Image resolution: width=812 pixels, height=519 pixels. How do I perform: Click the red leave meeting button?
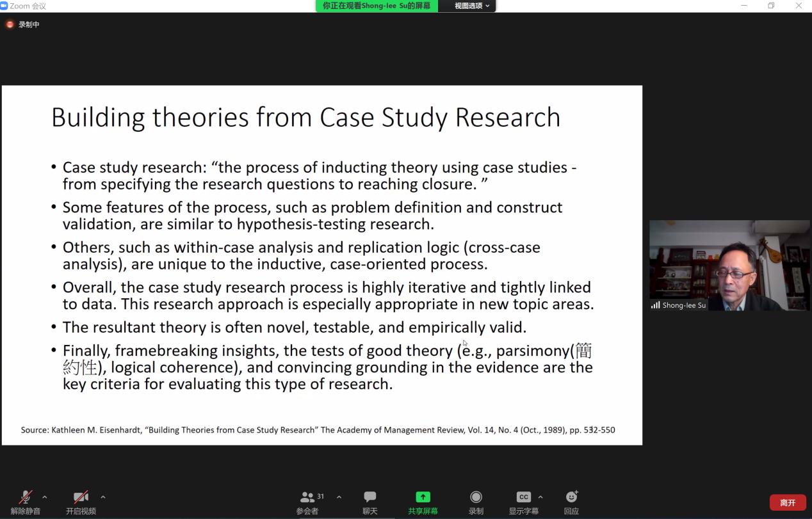click(787, 502)
